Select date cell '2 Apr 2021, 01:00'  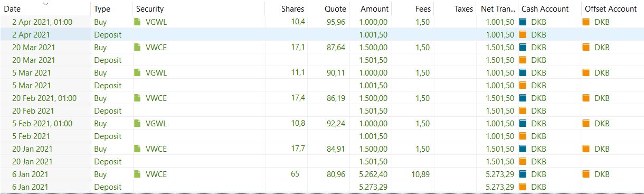coord(42,22)
